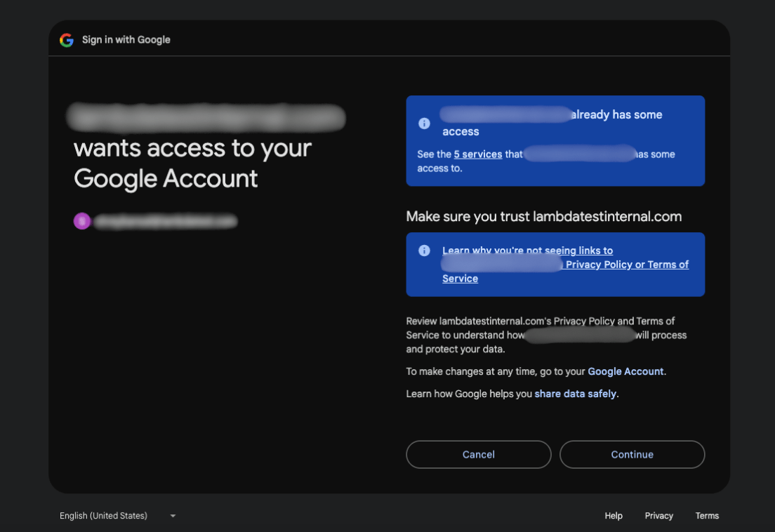Open Privacy in the footer
This screenshot has height=532, width=775.
[658, 516]
